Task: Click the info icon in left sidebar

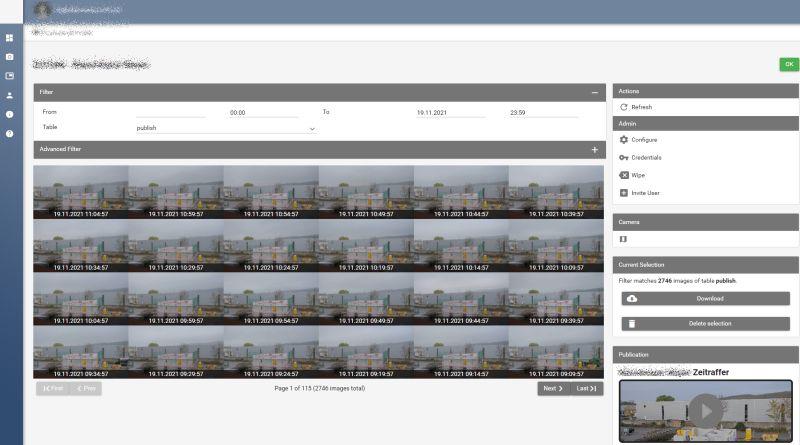Action: tap(9, 114)
